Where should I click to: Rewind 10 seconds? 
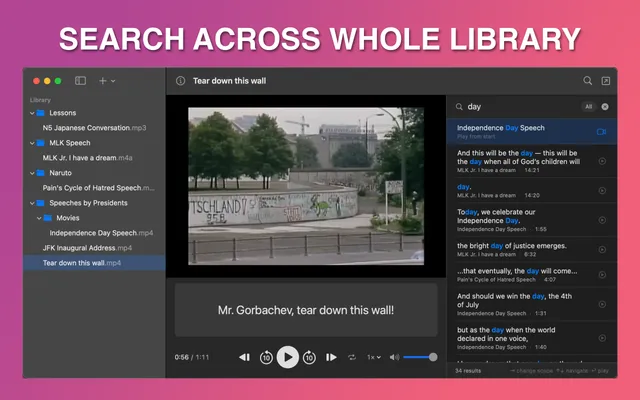[266, 358]
